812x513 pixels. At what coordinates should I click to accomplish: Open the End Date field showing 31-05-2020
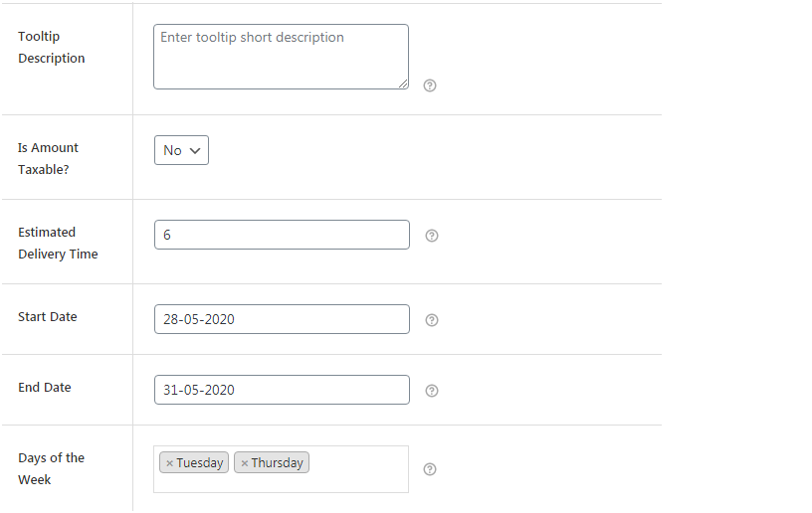pyautogui.click(x=282, y=390)
